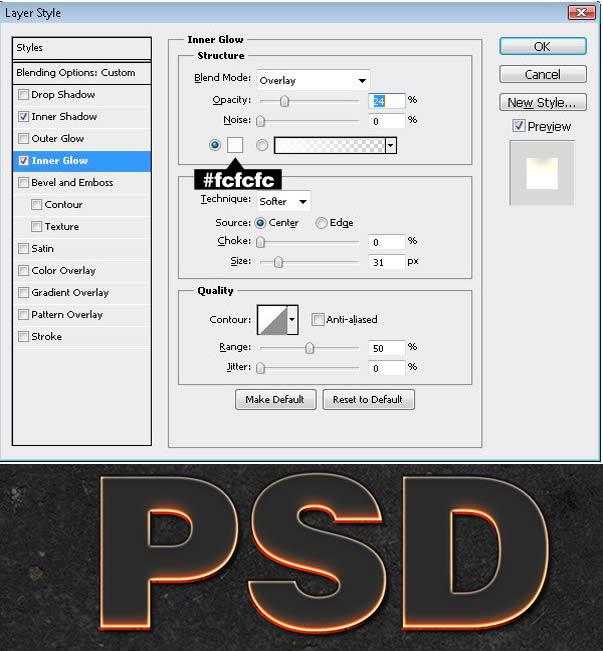603x651 pixels.
Task: Select Edge as glow source
Action: click(321, 223)
